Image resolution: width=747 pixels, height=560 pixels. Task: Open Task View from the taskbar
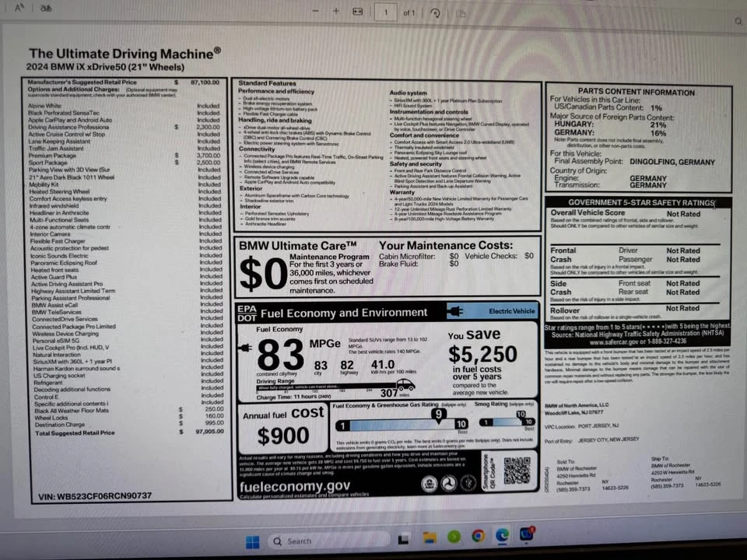pyautogui.click(x=404, y=539)
